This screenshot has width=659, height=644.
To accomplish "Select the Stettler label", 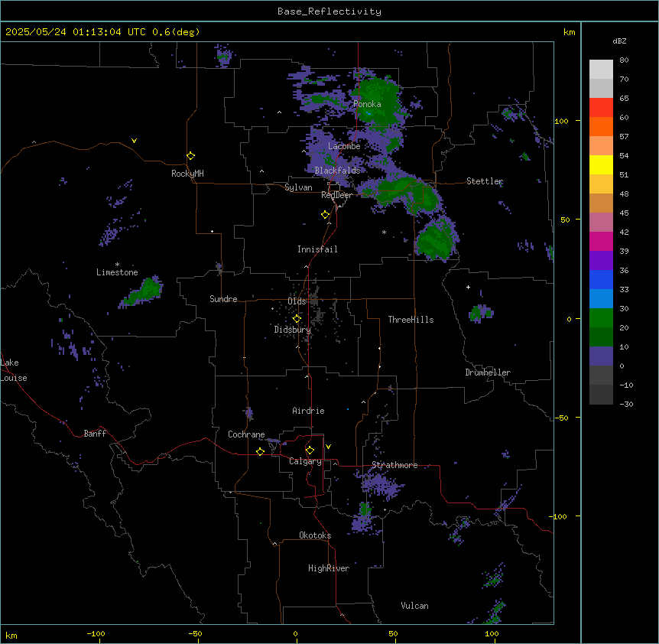I will tap(485, 181).
